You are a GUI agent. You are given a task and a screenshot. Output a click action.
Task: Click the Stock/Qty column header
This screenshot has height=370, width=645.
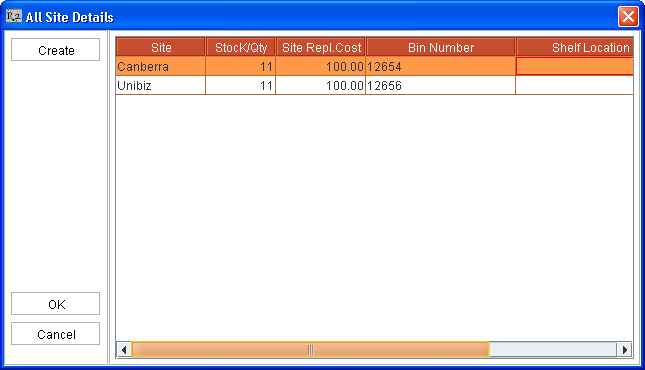point(241,47)
